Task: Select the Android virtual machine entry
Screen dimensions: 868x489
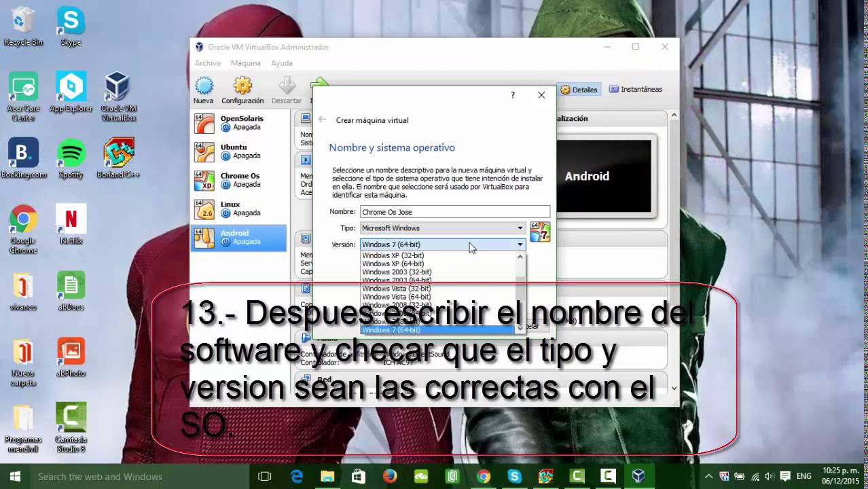Action: pos(239,237)
